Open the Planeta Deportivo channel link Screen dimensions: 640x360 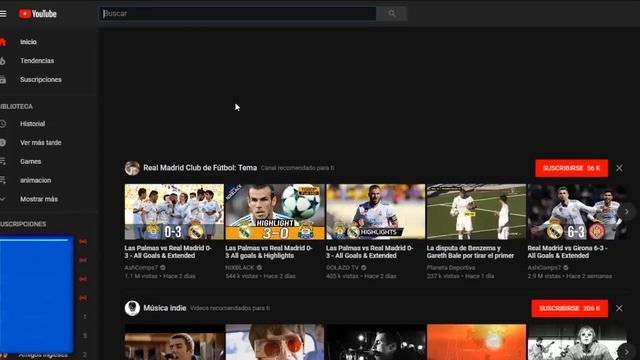click(451, 268)
